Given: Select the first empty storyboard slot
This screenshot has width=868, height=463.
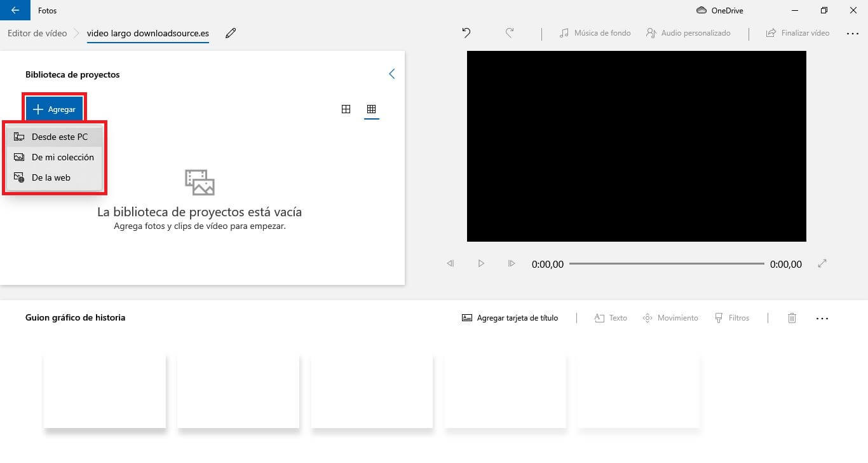Looking at the screenshot, I should (x=105, y=391).
